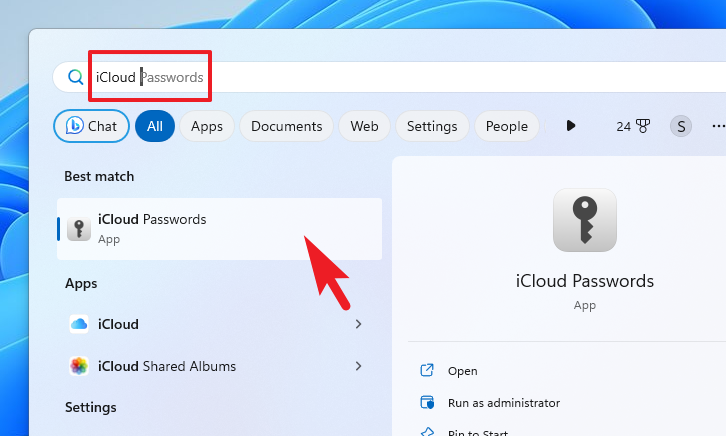Click the Best match heading
This screenshot has width=726, height=436.
pos(99,176)
